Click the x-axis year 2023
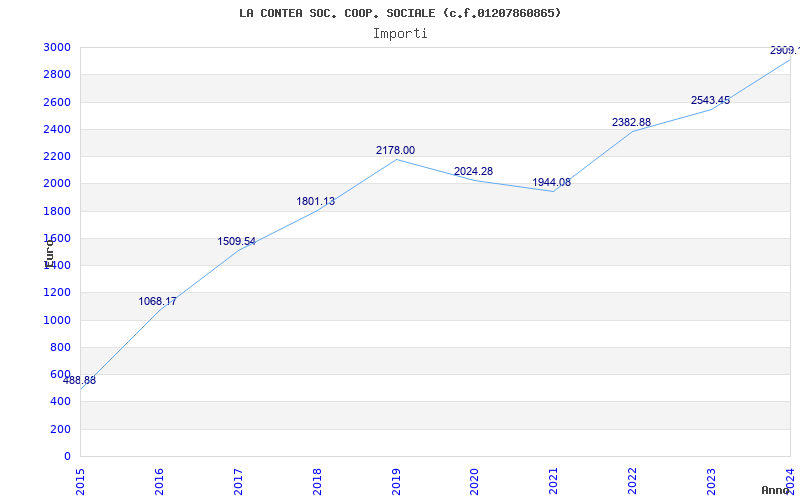Image resolution: width=800 pixels, height=500 pixels. 711,482
